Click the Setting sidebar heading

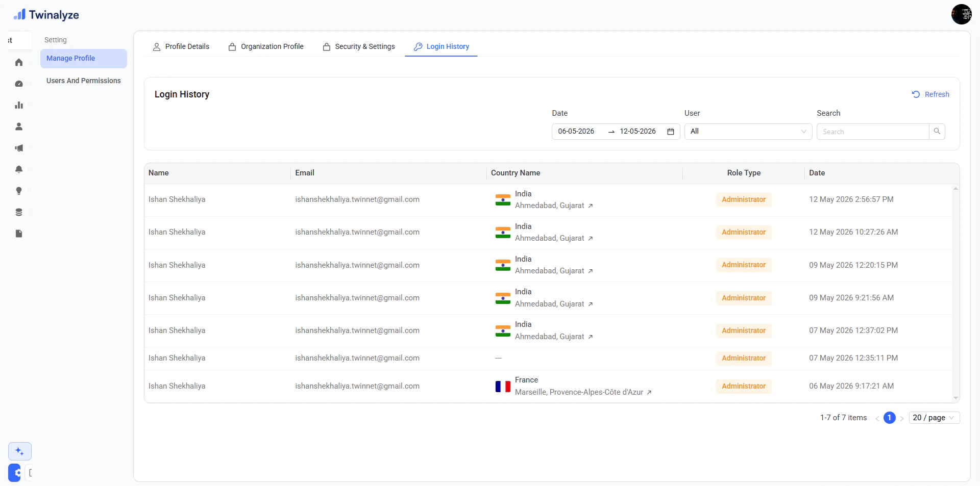coord(56,40)
